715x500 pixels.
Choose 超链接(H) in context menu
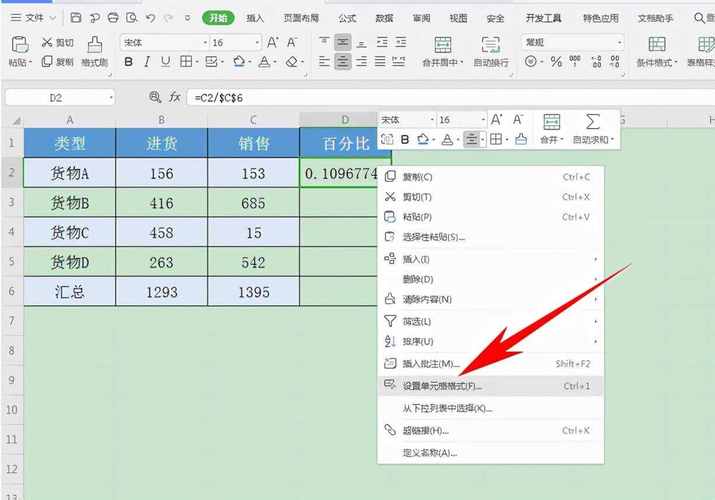pyautogui.click(x=491, y=430)
